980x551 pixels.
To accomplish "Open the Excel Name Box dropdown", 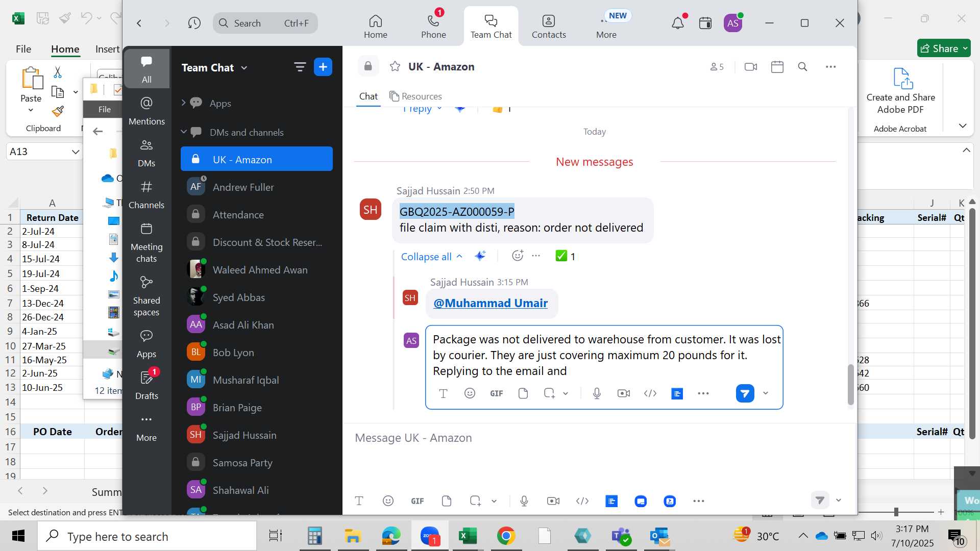I will 76,152.
